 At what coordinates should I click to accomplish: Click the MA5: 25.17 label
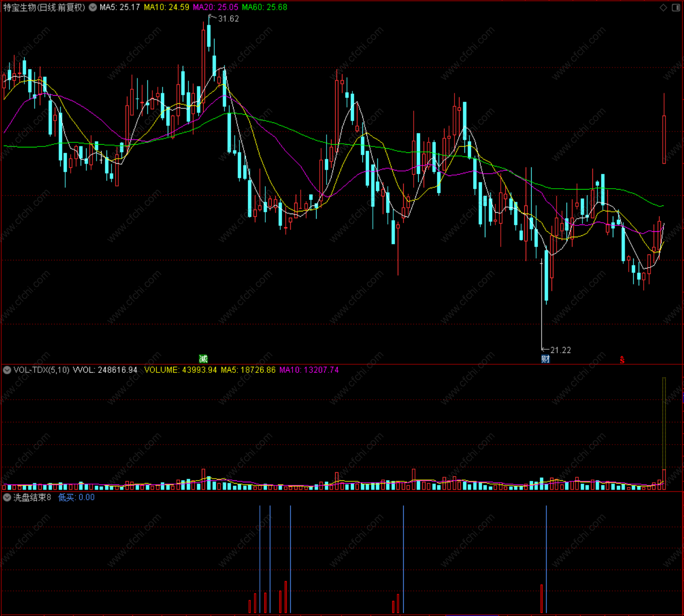(120, 7)
